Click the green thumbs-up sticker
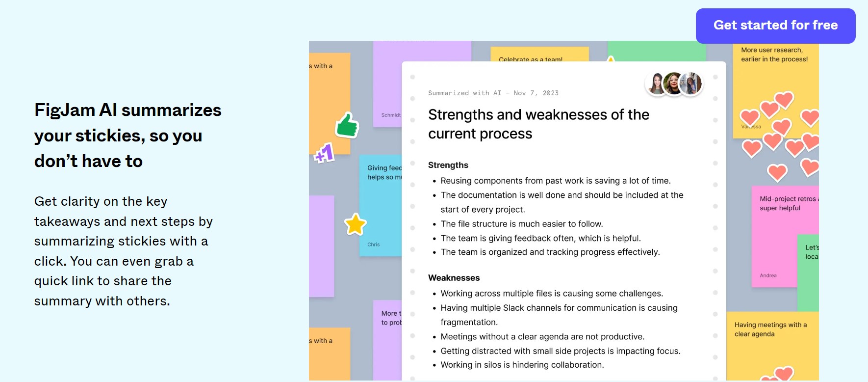The width and height of the screenshot is (868, 382). [347, 125]
